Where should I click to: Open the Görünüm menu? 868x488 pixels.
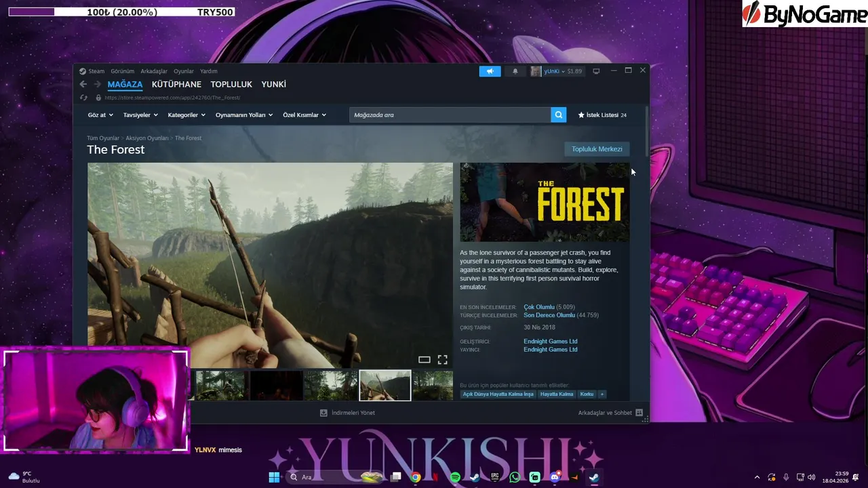click(123, 71)
